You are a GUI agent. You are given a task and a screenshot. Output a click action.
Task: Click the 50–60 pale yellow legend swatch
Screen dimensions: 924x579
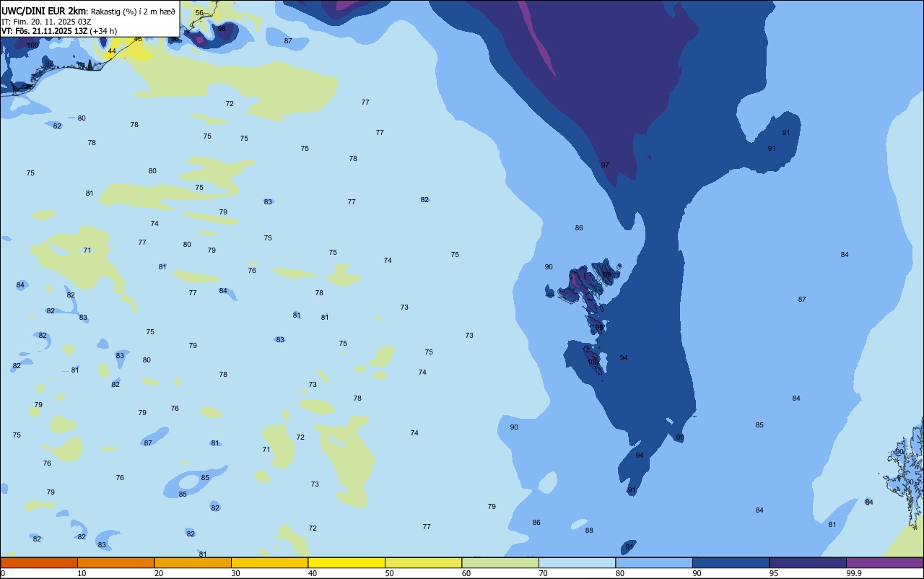click(x=423, y=562)
